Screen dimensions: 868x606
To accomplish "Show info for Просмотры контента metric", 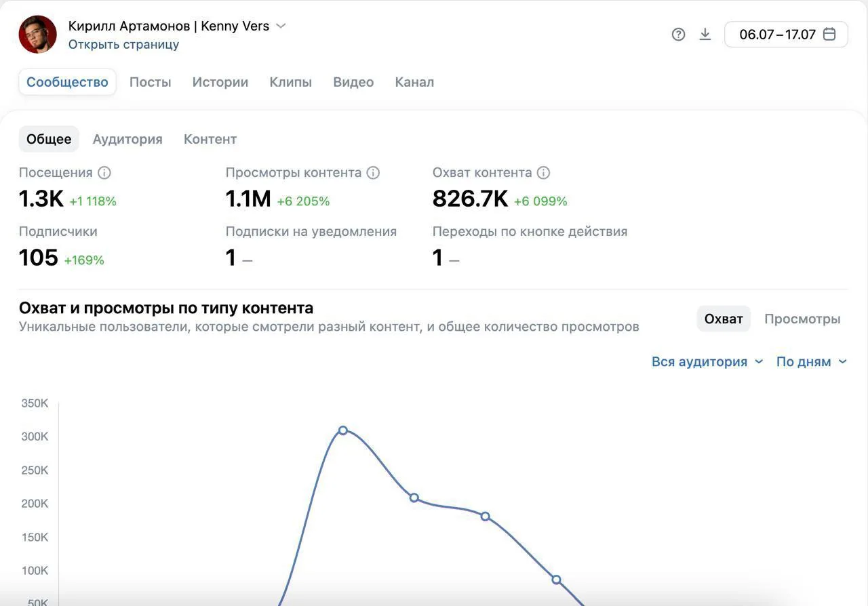I will (373, 173).
